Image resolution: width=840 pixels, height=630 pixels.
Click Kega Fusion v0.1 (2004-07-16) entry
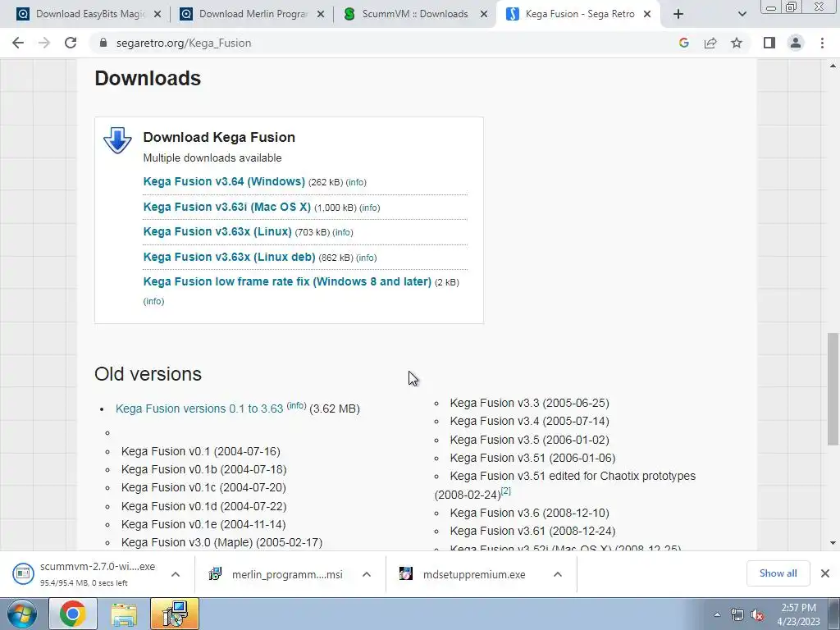(x=200, y=452)
